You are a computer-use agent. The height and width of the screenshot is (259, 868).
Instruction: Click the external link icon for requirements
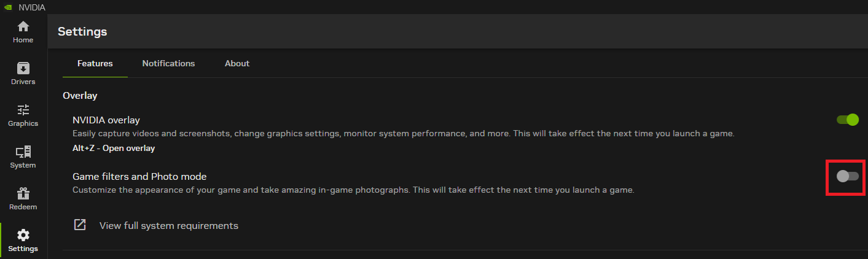pyautogui.click(x=80, y=225)
